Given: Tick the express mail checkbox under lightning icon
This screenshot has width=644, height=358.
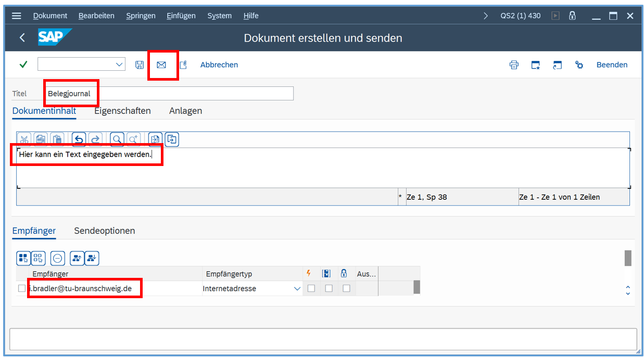Looking at the screenshot, I should (x=311, y=288).
